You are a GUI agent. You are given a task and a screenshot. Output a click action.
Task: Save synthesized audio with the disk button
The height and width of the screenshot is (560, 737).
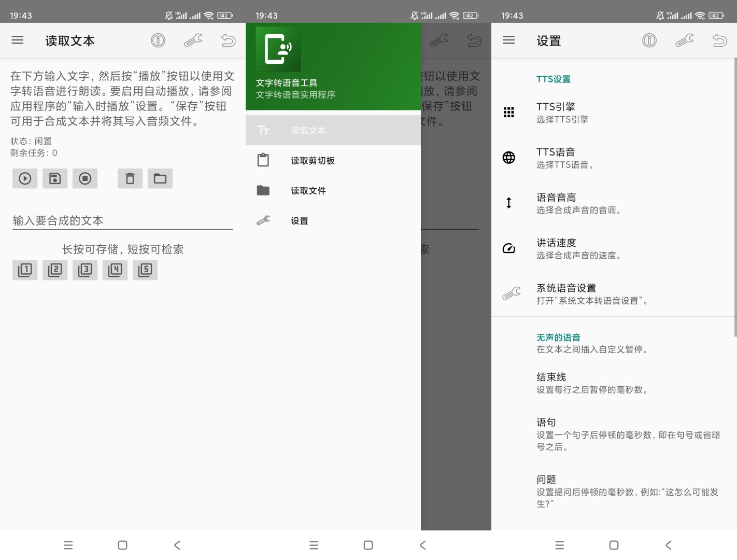pyautogui.click(x=55, y=178)
